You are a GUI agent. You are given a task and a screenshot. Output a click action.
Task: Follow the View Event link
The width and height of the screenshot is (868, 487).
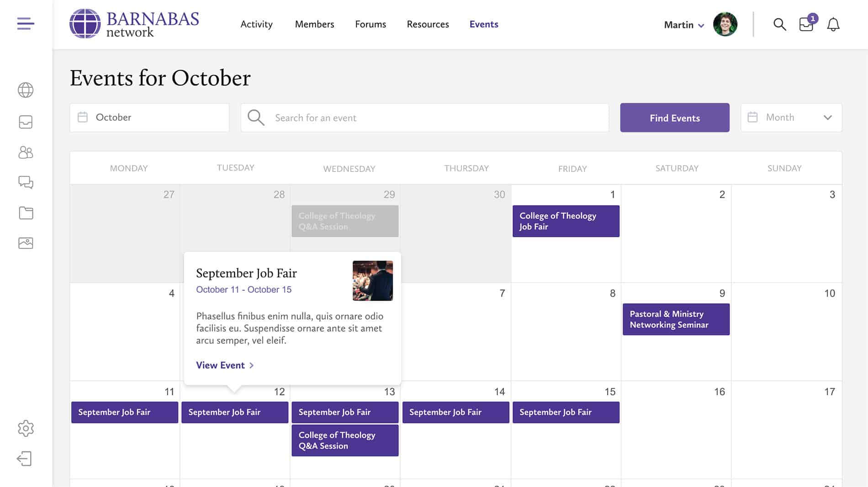coord(225,365)
